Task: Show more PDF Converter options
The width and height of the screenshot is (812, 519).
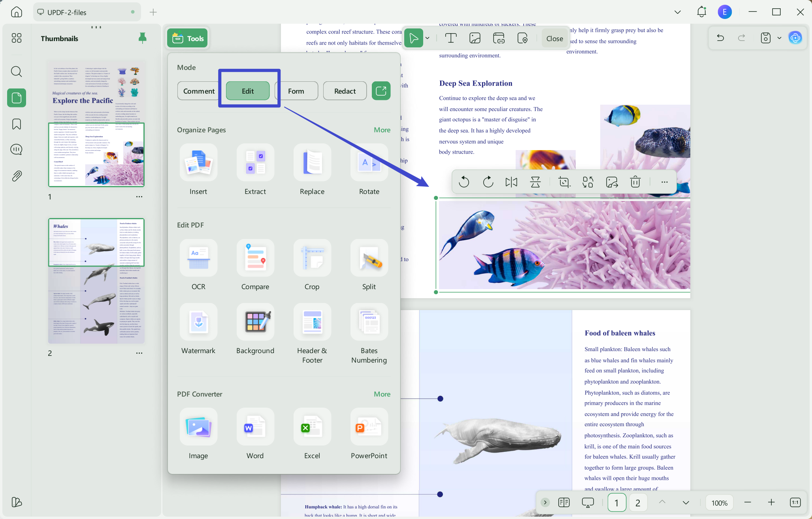Action: pos(382,394)
